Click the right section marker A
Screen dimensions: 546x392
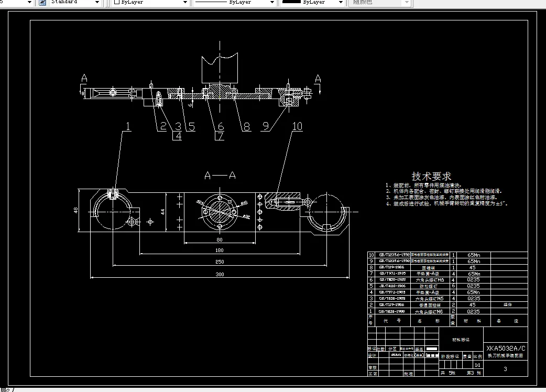coord(318,79)
